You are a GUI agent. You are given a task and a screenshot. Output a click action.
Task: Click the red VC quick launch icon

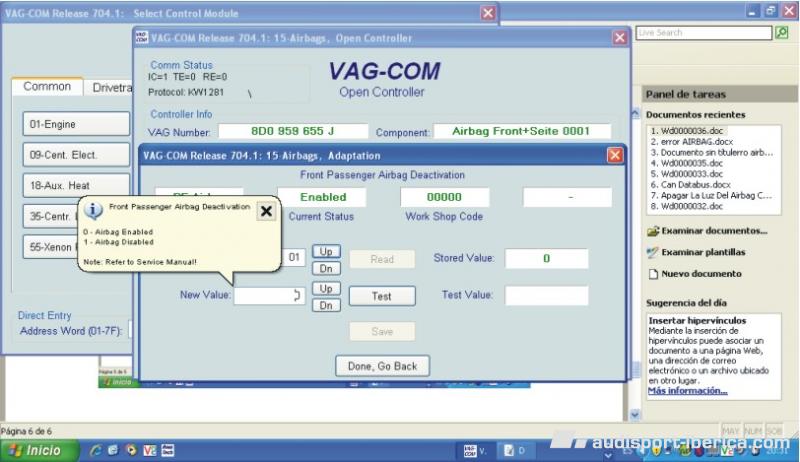pyautogui.click(x=149, y=450)
